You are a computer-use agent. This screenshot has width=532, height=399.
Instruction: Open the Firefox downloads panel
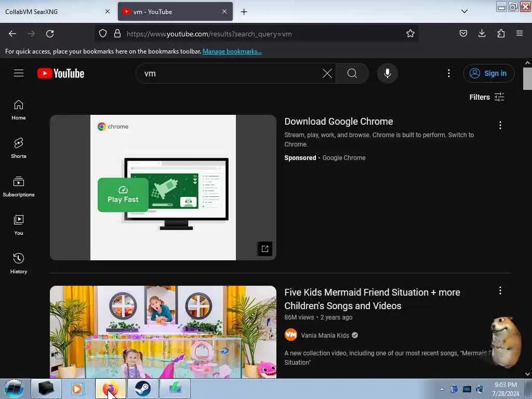(x=482, y=33)
